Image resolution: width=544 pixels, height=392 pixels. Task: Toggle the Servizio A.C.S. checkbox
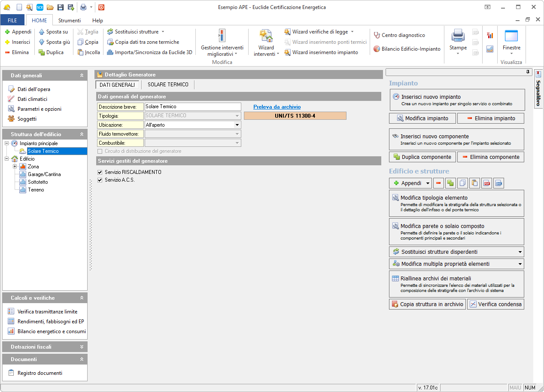click(100, 180)
